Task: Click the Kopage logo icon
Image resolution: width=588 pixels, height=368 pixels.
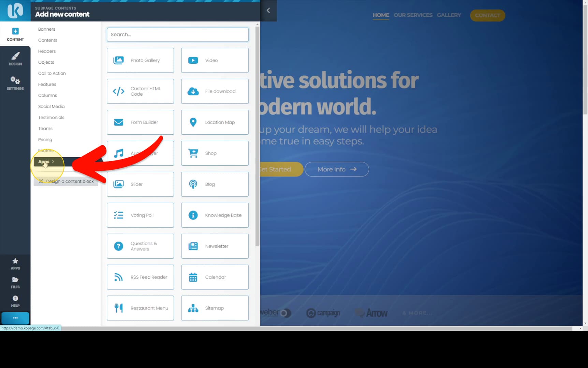Action: click(15, 11)
